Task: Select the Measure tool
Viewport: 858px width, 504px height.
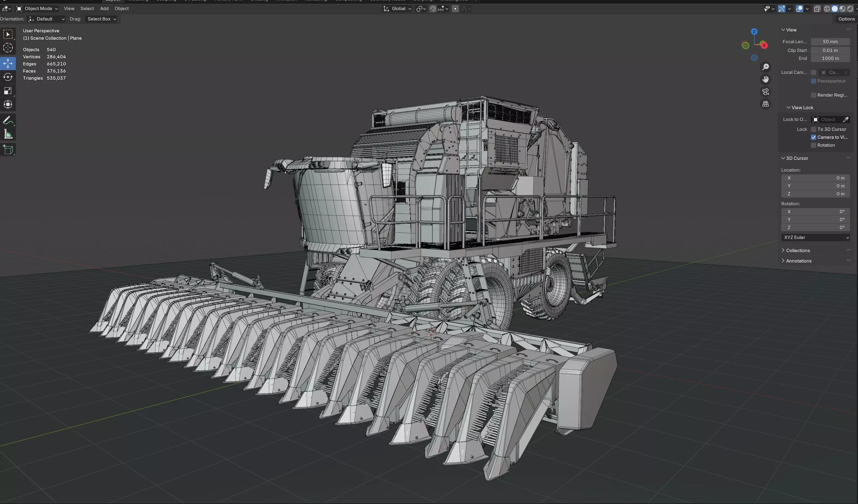Action: pyautogui.click(x=8, y=134)
